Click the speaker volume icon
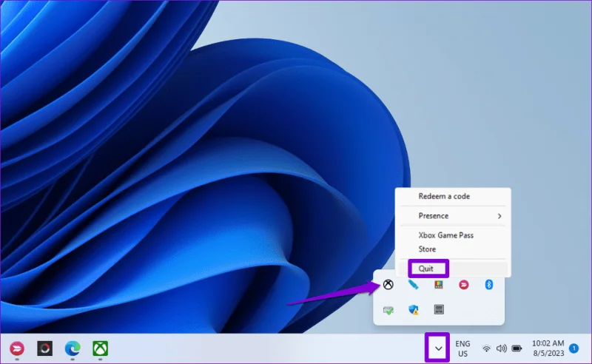Image resolution: width=592 pixels, height=364 pixels. (502, 348)
